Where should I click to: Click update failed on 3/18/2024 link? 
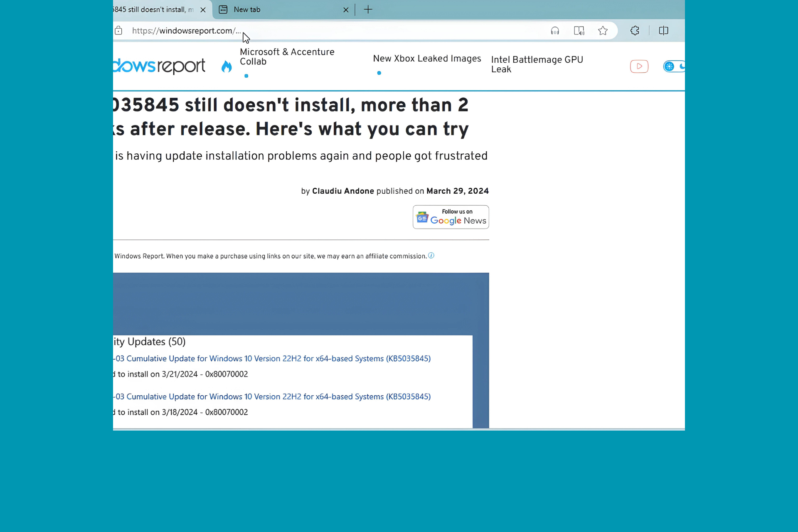pyautogui.click(x=272, y=397)
